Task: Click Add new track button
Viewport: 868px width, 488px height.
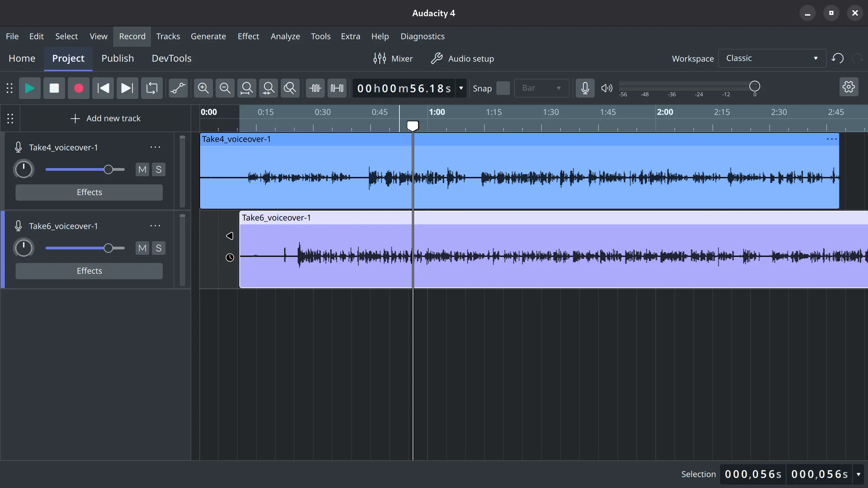Action: tap(105, 118)
